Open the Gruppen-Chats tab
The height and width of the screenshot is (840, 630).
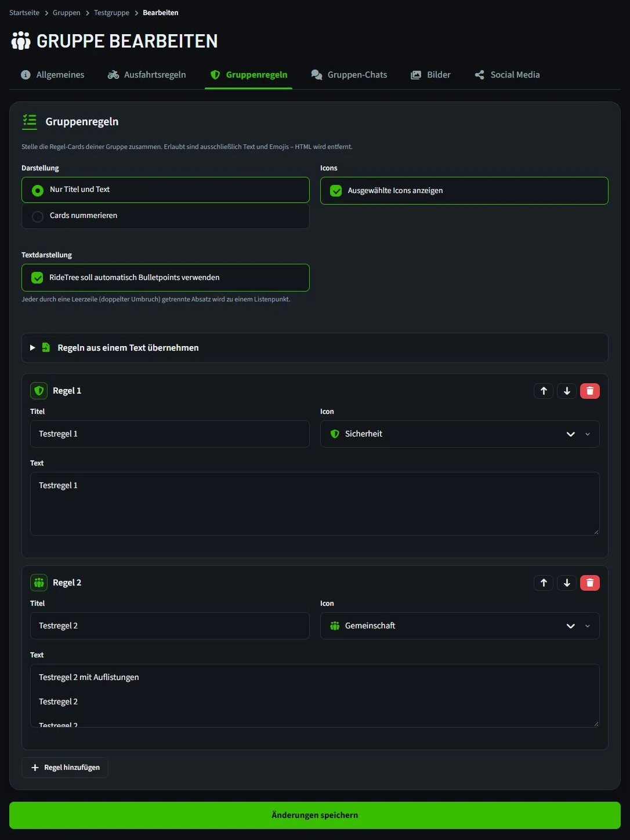(349, 75)
